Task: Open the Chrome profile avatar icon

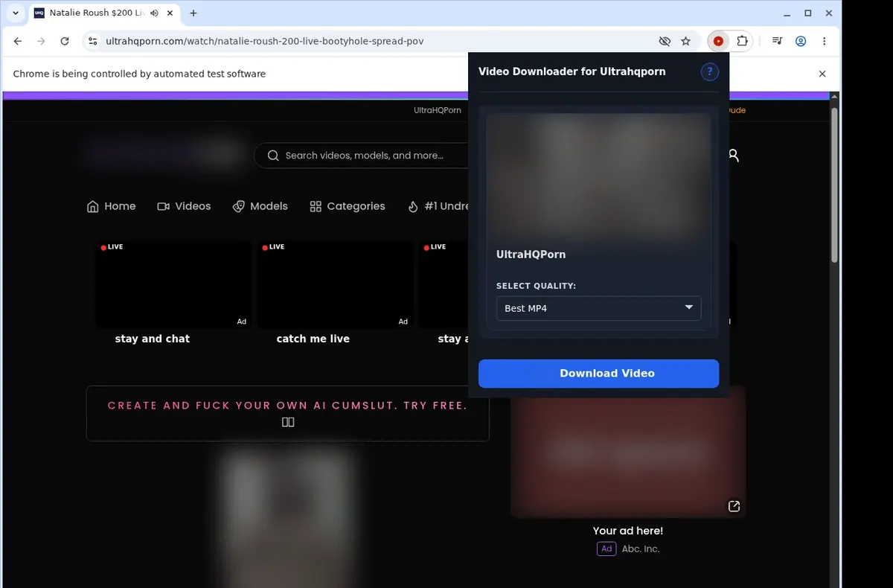Action: click(801, 42)
